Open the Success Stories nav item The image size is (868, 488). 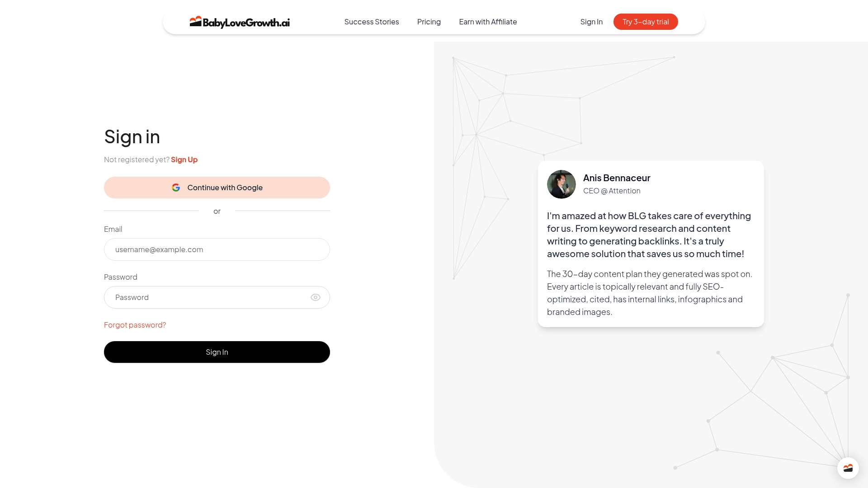point(371,22)
